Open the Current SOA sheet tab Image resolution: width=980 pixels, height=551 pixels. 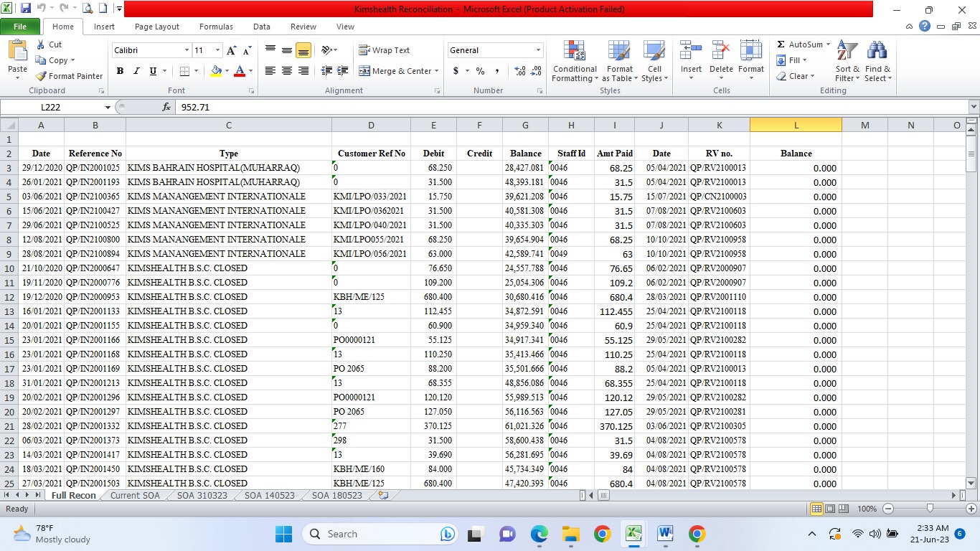coord(135,496)
